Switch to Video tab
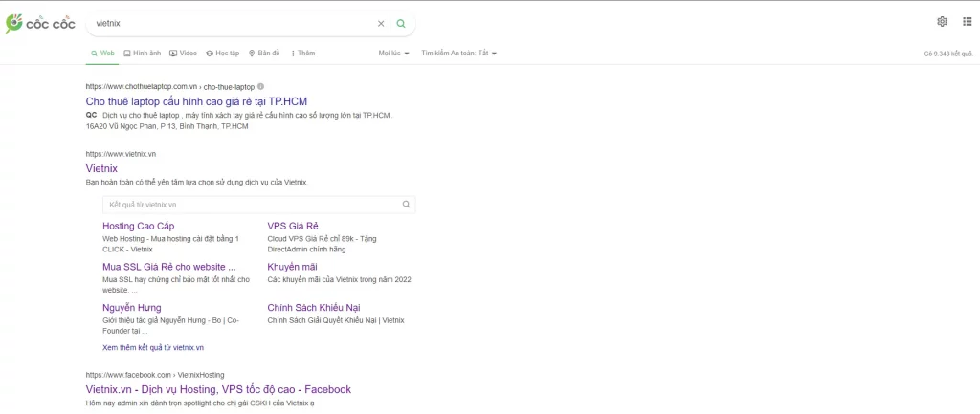The height and width of the screenshot is (414, 980). tap(183, 54)
